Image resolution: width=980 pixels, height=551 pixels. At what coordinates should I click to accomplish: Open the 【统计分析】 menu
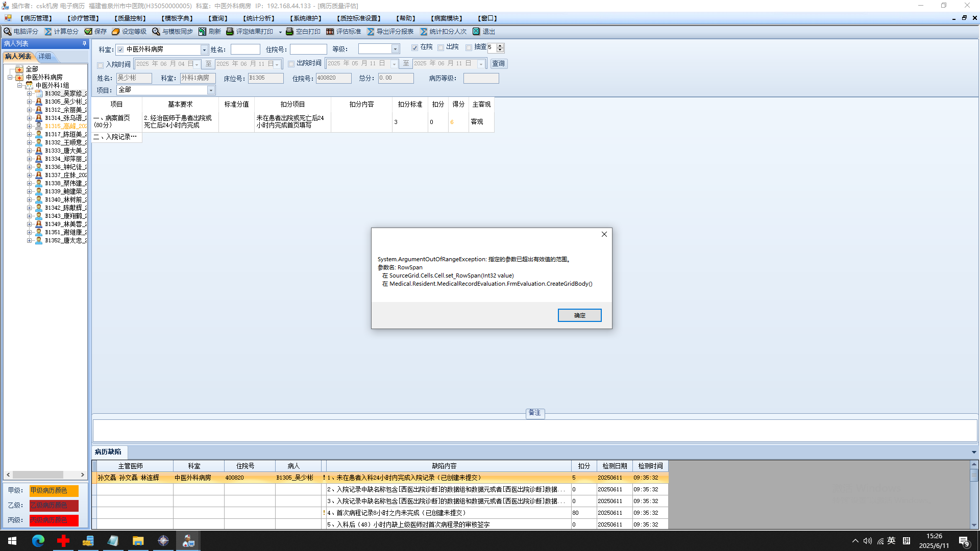coord(258,18)
